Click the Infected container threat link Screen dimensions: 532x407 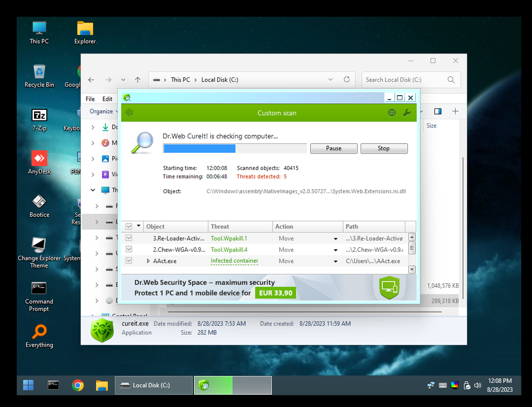(234, 260)
